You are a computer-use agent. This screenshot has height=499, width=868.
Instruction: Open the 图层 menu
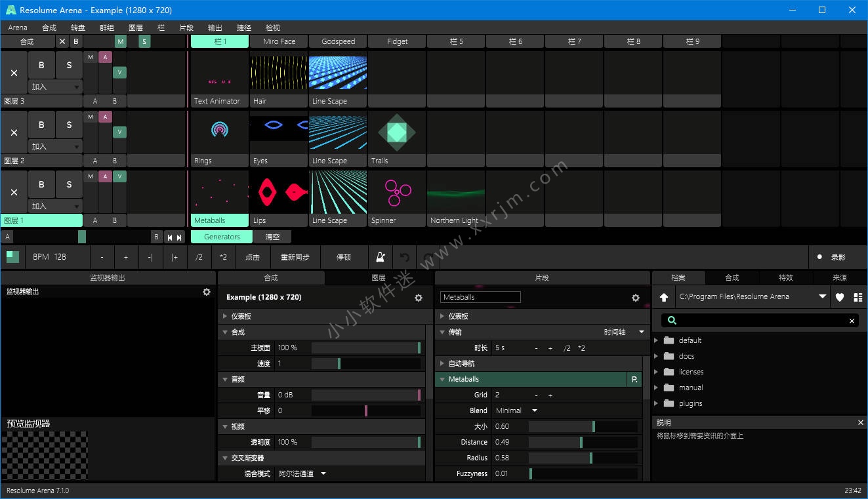tap(136, 28)
